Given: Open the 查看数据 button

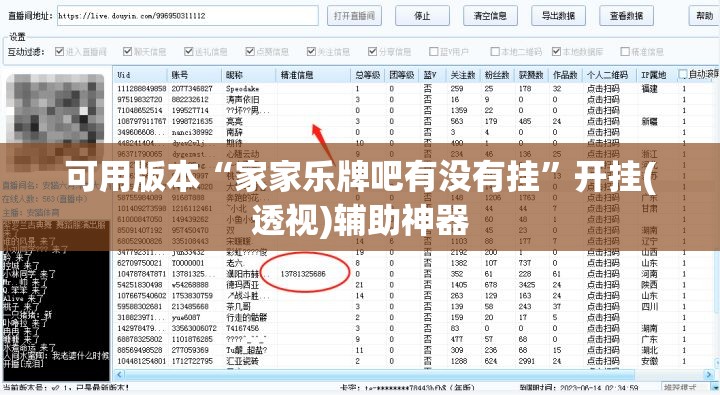Looking at the screenshot, I should 626,16.
